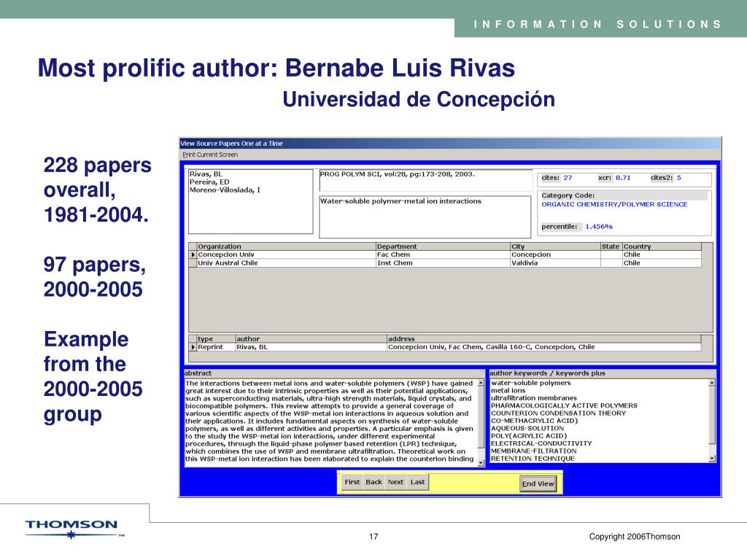Select keyword 'water-soluble polymers'

point(531,383)
